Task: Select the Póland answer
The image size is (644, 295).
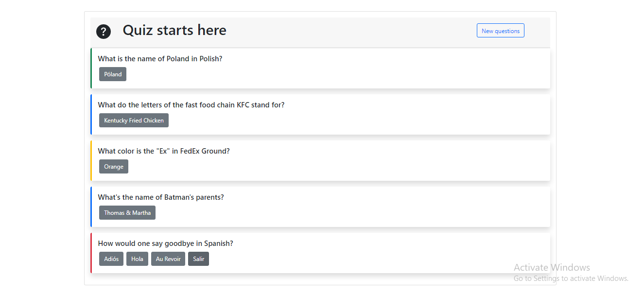Action: tap(113, 74)
